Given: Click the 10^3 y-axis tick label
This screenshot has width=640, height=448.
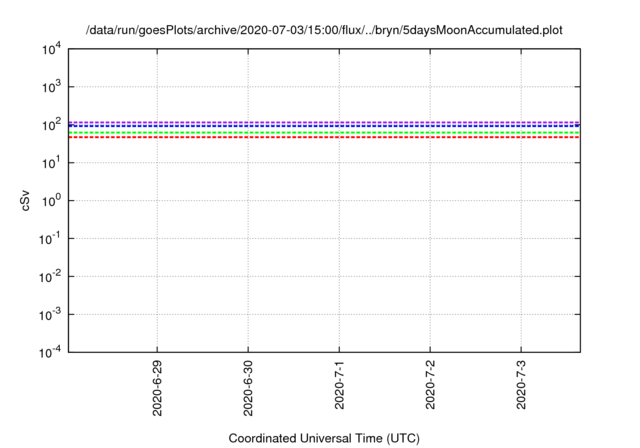Looking at the screenshot, I should tap(52, 87).
